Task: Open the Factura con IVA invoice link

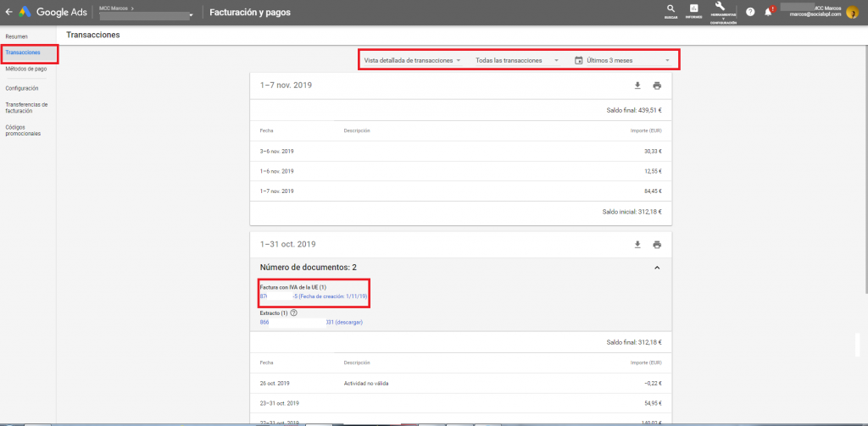Action: click(314, 296)
